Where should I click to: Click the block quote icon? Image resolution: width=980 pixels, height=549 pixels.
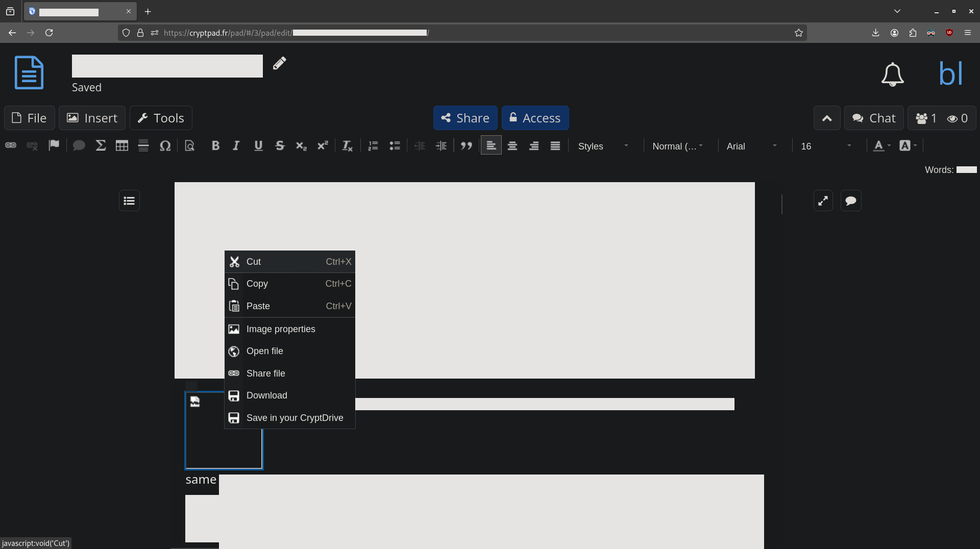coord(466,146)
